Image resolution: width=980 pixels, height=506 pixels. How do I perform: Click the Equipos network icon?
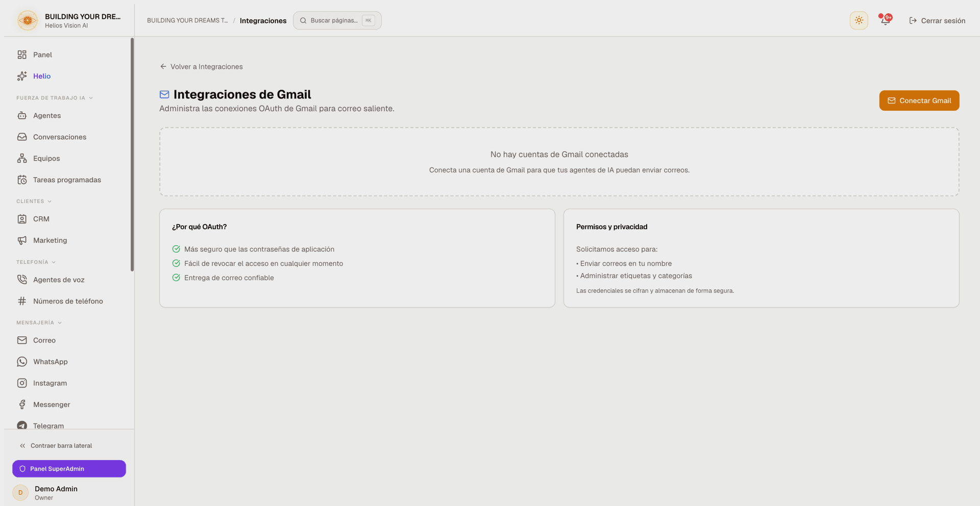tap(22, 159)
